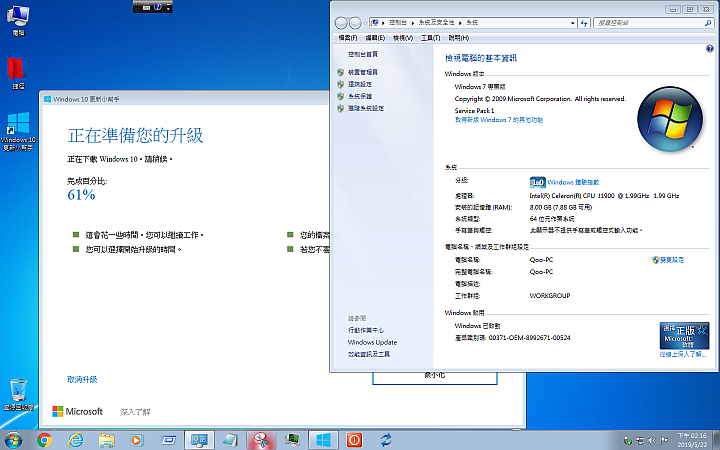Click the red power icon in the taskbar

click(x=354, y=440)
